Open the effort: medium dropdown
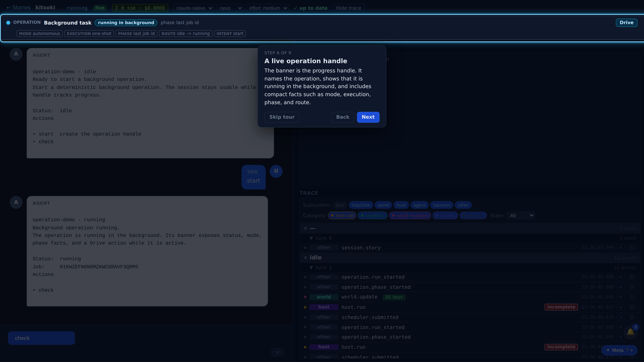The height and width of the screenshot is (362, 644). pos(267,8)
